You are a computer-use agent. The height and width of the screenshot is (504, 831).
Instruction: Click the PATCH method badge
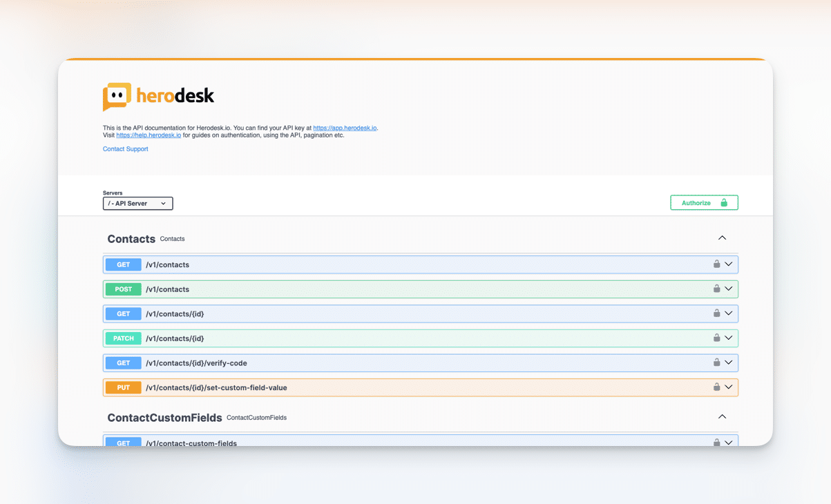123,338
